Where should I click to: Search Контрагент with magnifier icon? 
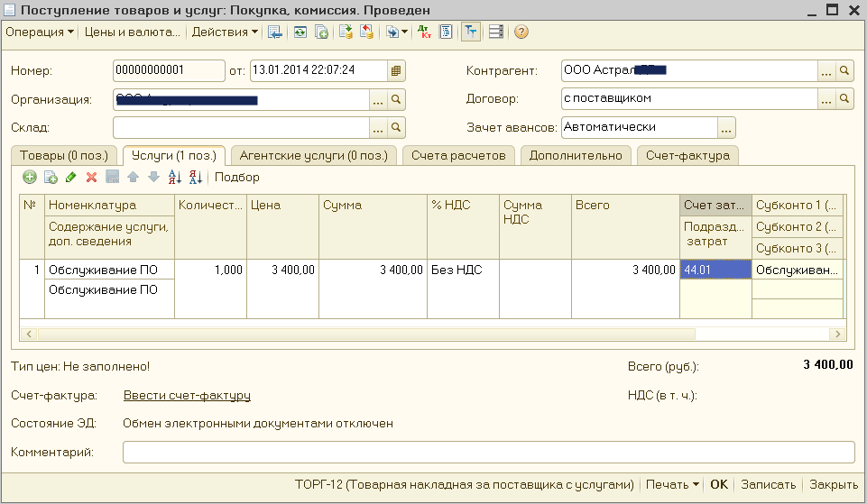click(845, 70)
